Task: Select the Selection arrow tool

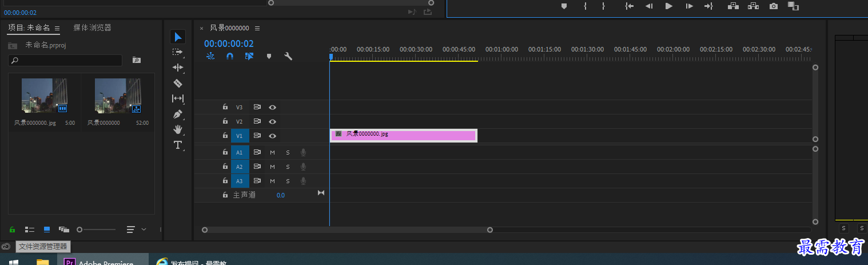Action: 178,37
